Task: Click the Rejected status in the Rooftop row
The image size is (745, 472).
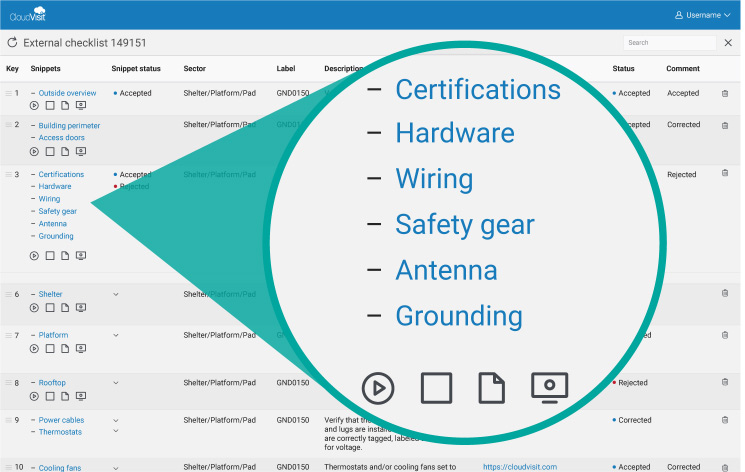Action: click(x=630, y=383)
